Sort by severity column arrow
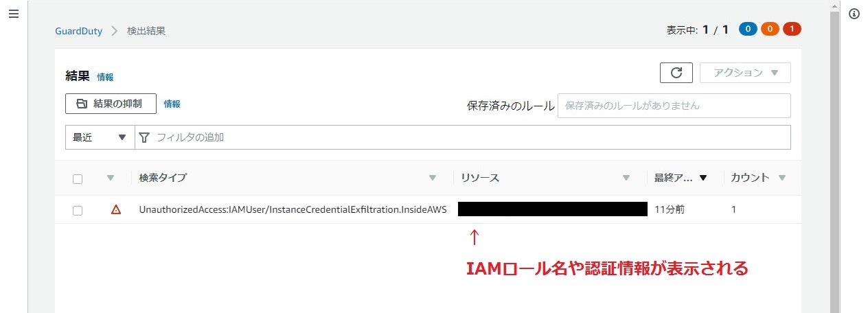The width and height of the screenshot is (868, 313). tap(110, 178)
